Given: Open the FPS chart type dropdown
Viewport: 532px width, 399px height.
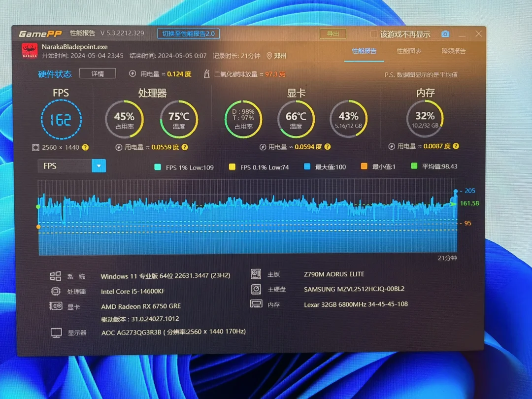Looking at the screenshot, I should pos(99,166).
